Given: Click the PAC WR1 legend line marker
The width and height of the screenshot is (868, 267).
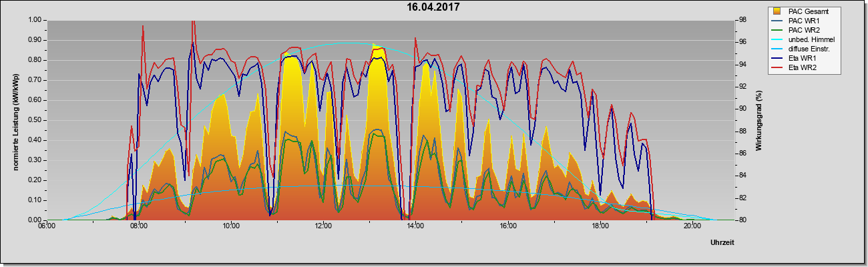Looking at the screenshot, I should 778,21.
